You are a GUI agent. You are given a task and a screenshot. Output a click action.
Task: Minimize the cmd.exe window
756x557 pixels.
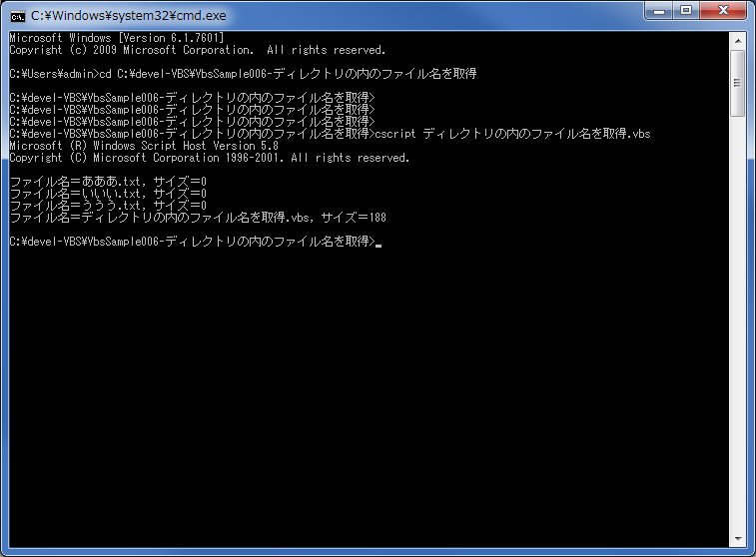click(659, 11)
